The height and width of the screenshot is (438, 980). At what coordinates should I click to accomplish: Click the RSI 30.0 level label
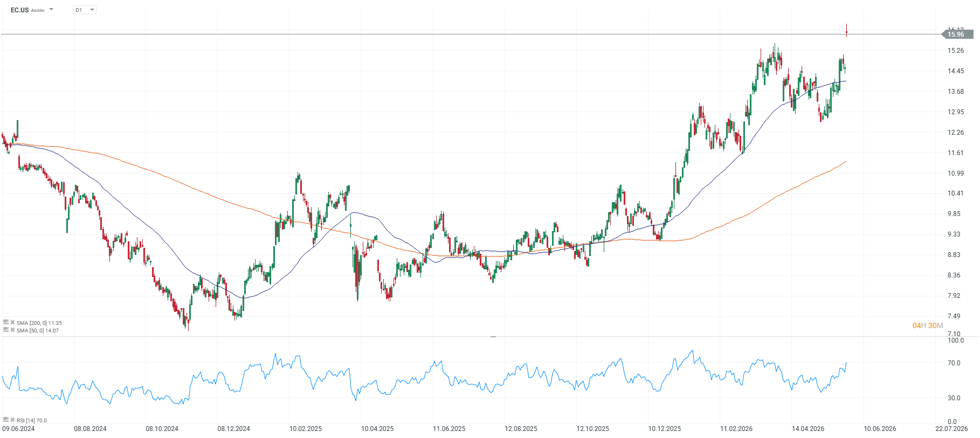click(x=954, y=398)
